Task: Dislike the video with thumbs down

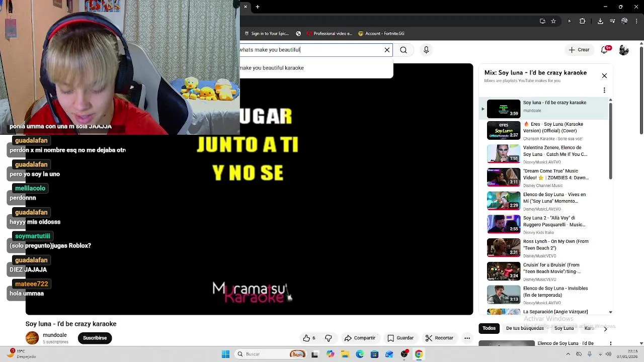Action: pyautogui.click(x=329, y=338)
